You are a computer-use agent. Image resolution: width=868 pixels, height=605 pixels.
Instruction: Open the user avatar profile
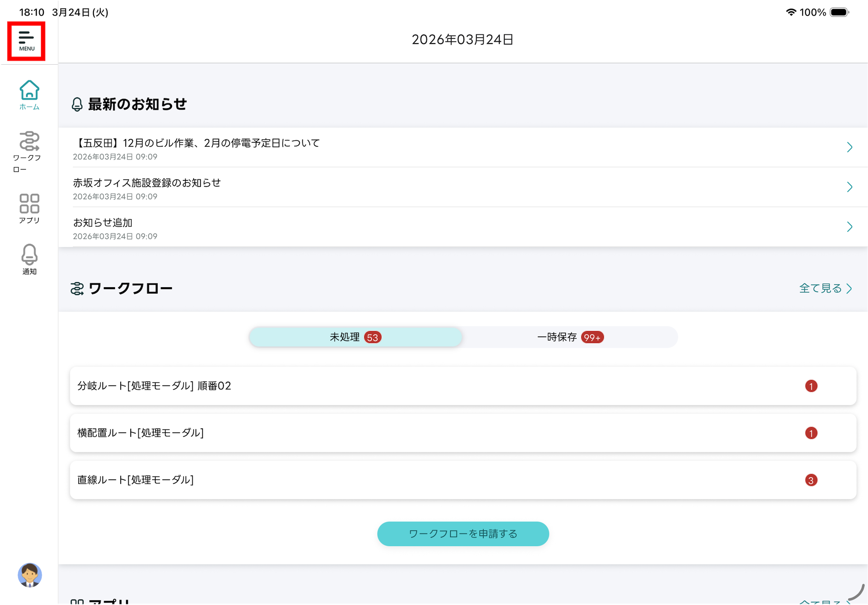pos(29,575)
